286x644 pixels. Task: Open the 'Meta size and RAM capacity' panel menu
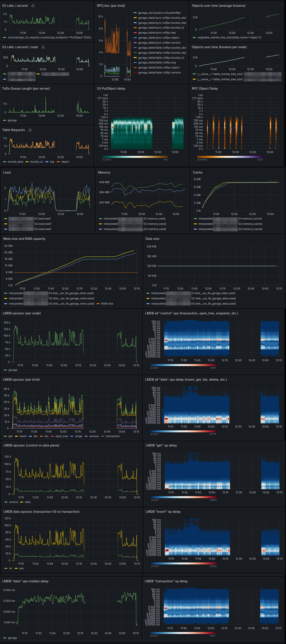click(24, 239)
